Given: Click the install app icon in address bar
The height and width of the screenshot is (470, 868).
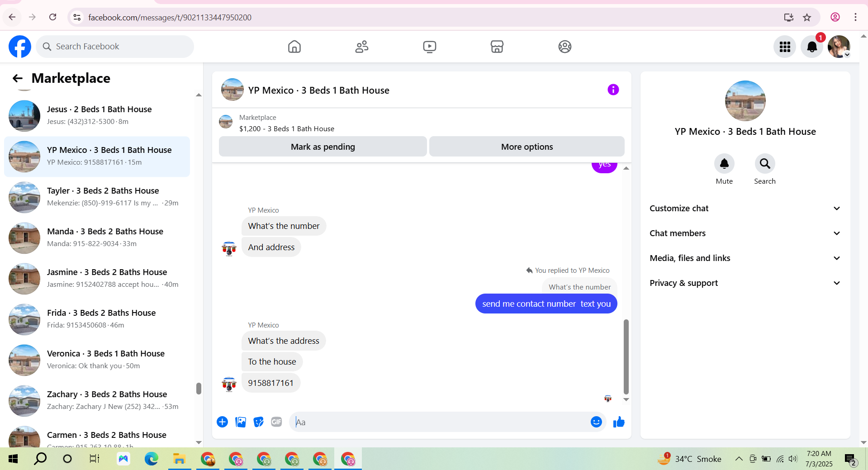Looking at the screenshot, I should pyautogui.click(x=788, y=17).
